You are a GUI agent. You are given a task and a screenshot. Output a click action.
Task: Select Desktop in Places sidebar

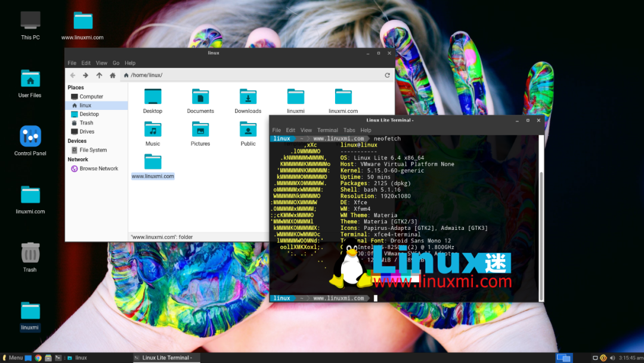(97, 114)
